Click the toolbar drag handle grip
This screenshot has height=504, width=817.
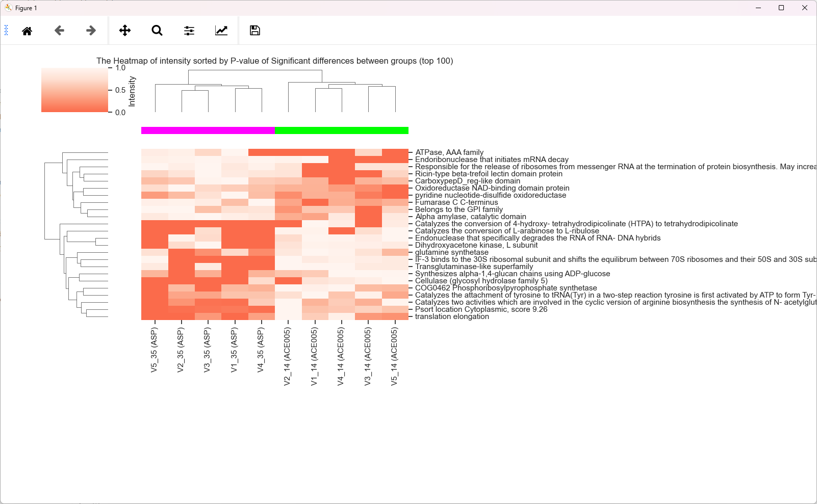click(x=6, y=31)
